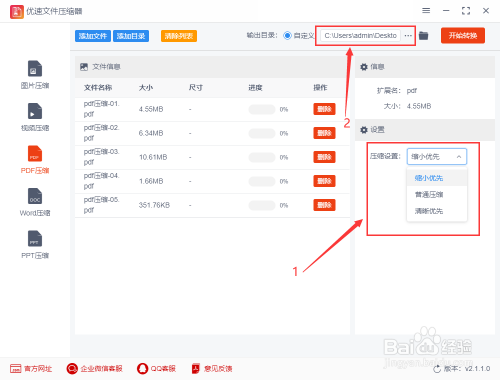Click the 文件名称 column header

coord(98,88)
